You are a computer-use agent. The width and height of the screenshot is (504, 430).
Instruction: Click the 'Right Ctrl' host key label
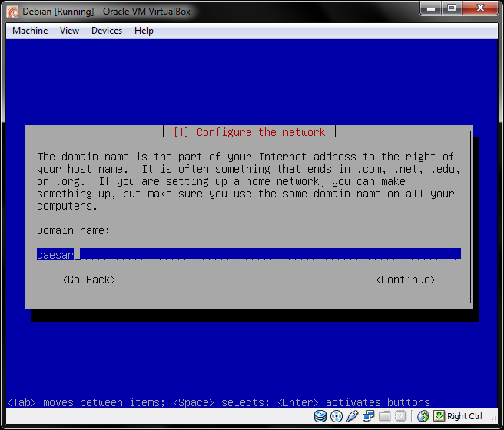(465, 416)
